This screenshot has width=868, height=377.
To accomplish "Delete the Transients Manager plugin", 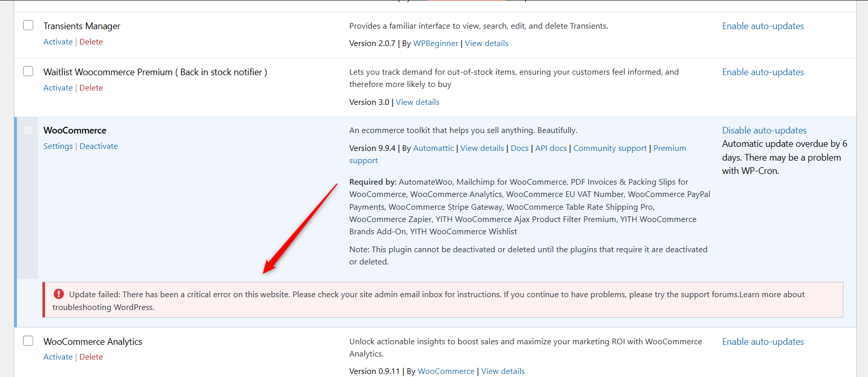I will click(91, 42).
